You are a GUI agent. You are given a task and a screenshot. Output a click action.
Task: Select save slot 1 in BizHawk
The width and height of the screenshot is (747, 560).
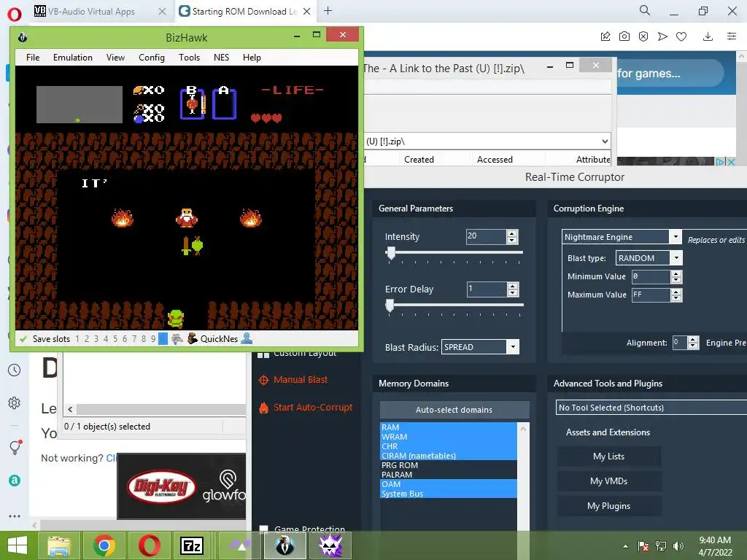pos(77,339)
